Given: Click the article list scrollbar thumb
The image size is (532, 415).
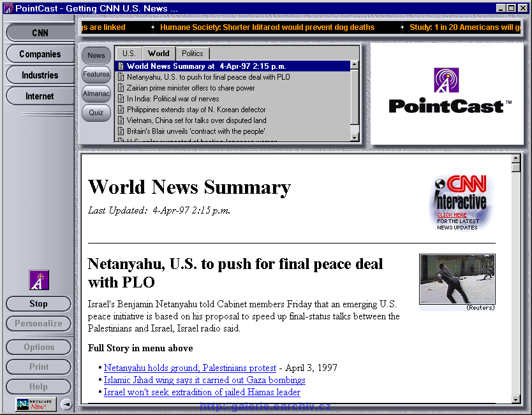Looking at the screenshot, I should coord(354,97).
